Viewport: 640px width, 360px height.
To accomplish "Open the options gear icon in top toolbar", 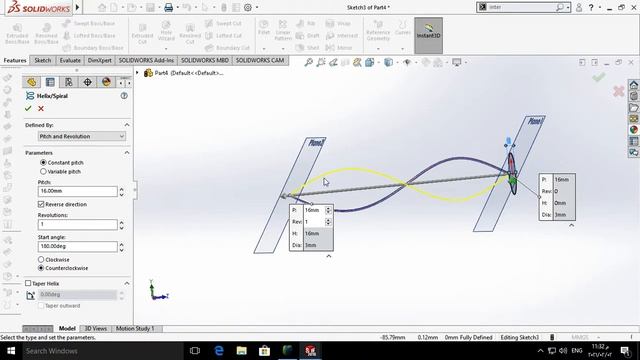I will click(248, 7).
